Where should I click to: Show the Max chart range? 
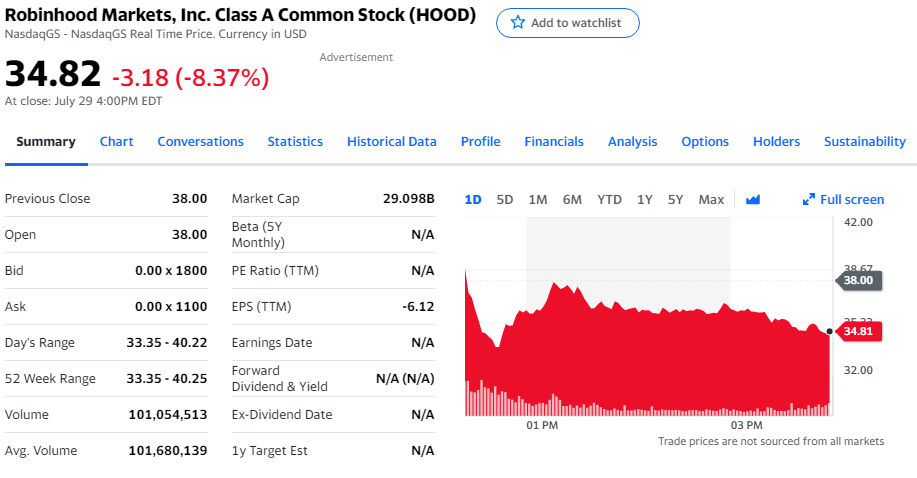(x=711, y=199)
